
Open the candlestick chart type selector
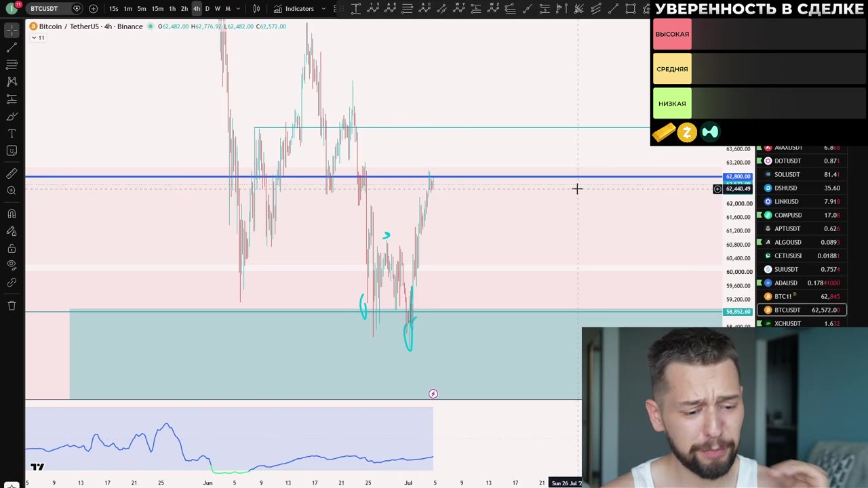(x=256, y=8)
